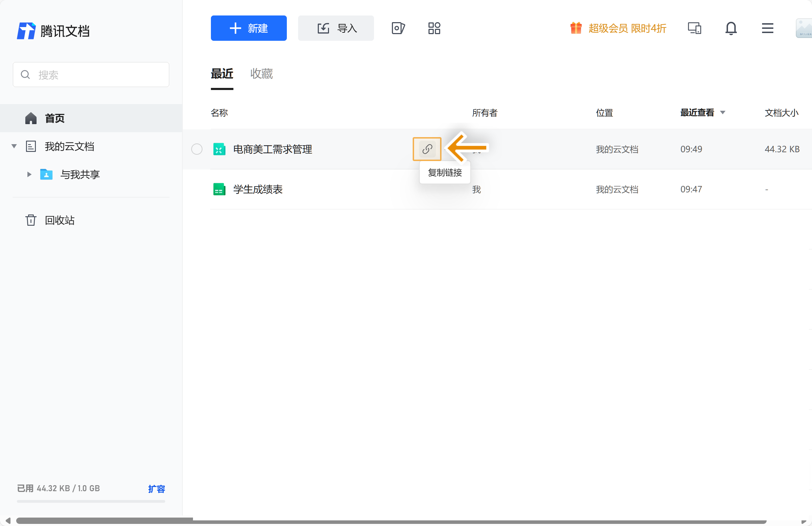Open the notification bell

click(731, 28)
